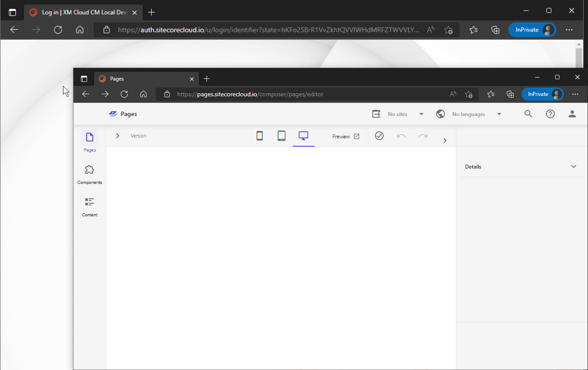Open the help question mark icon

550,114
